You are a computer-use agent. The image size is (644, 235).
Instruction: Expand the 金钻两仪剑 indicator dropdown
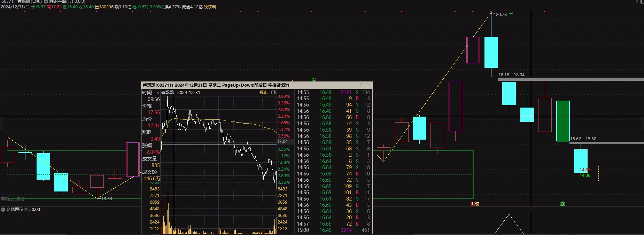[3, 210]
